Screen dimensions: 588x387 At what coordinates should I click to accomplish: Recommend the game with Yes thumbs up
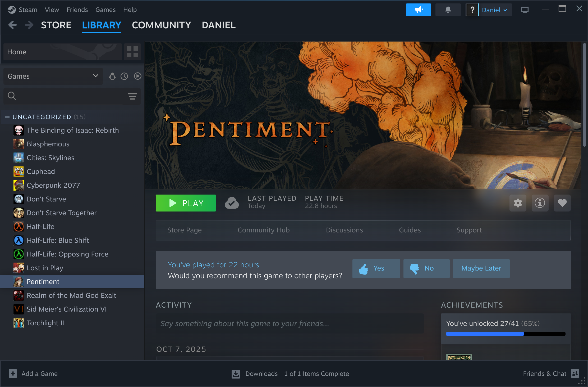click(x=376, y=268)
